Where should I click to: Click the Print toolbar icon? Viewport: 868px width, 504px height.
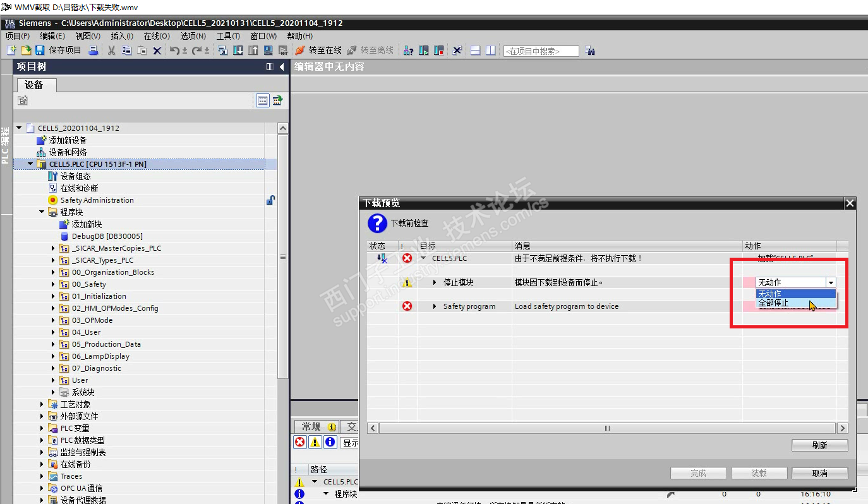click(93, 51)
